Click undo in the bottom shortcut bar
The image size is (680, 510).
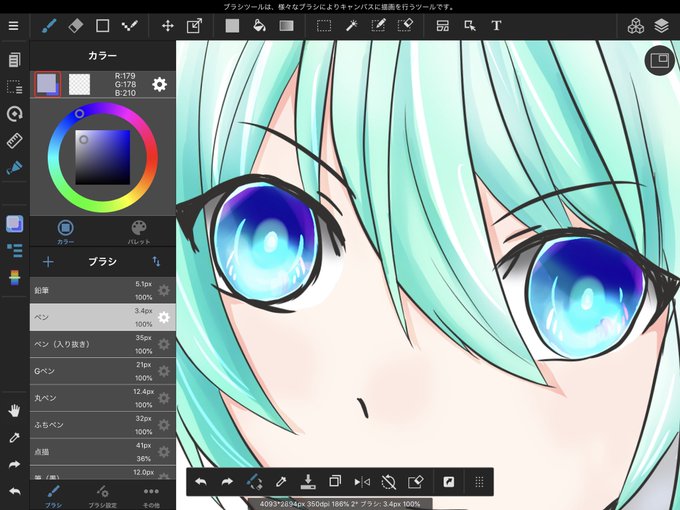tap(201, 481)
